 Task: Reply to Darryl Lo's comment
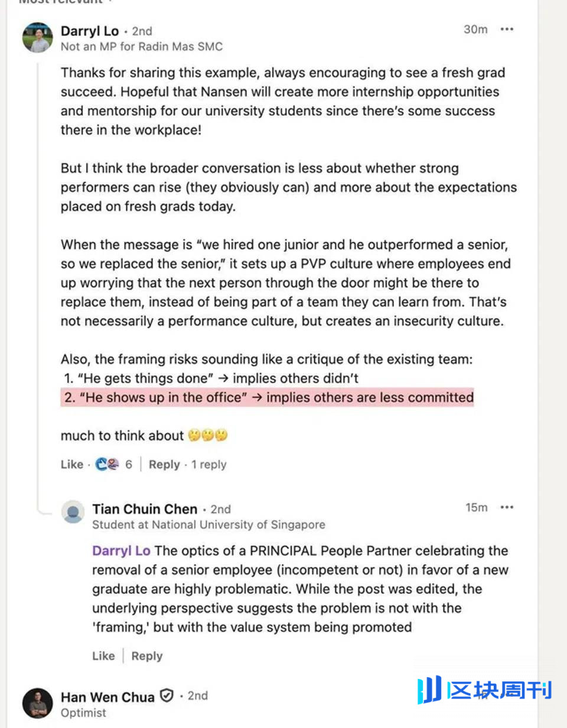point(164,464)
